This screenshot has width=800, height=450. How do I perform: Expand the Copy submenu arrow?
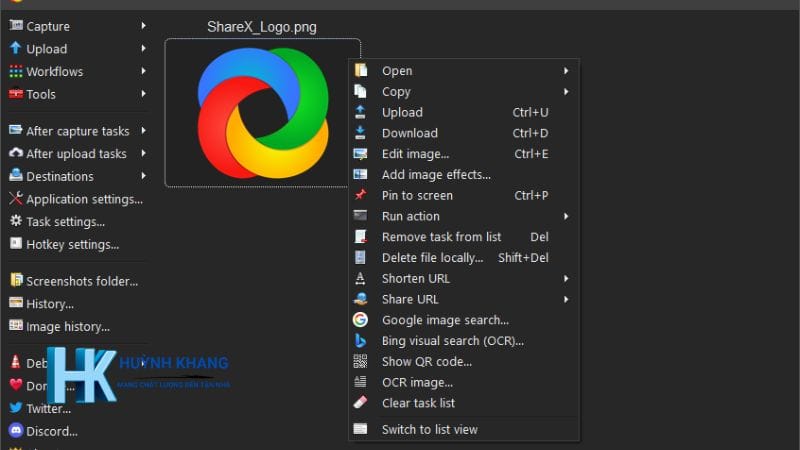[566, 91]
